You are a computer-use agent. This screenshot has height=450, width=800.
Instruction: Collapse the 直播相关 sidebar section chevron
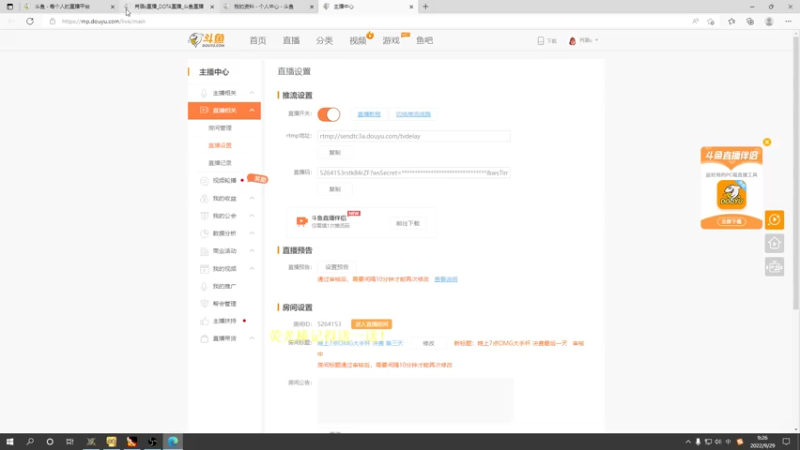coord(252,110)
